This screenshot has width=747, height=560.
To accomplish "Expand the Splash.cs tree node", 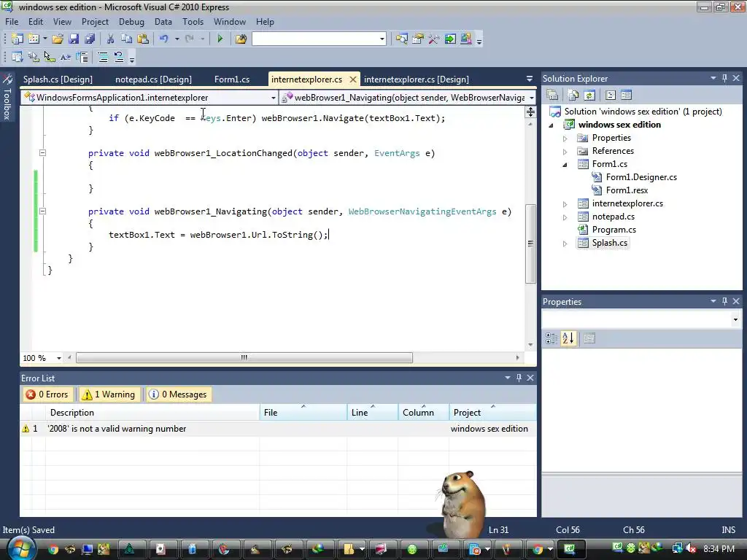I will (565, 244).
